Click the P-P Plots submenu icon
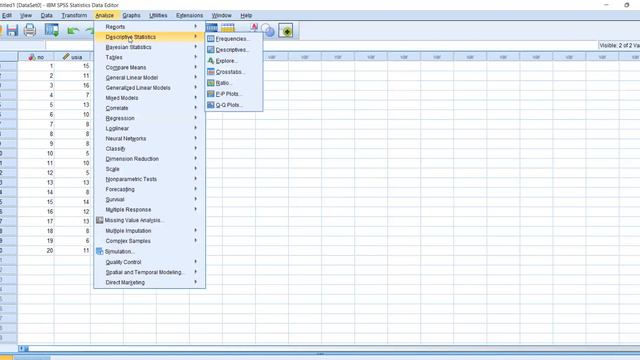Image resolution: width=640 pixels, height=360 pixels. pyautogui.click(x=211, y=94)
